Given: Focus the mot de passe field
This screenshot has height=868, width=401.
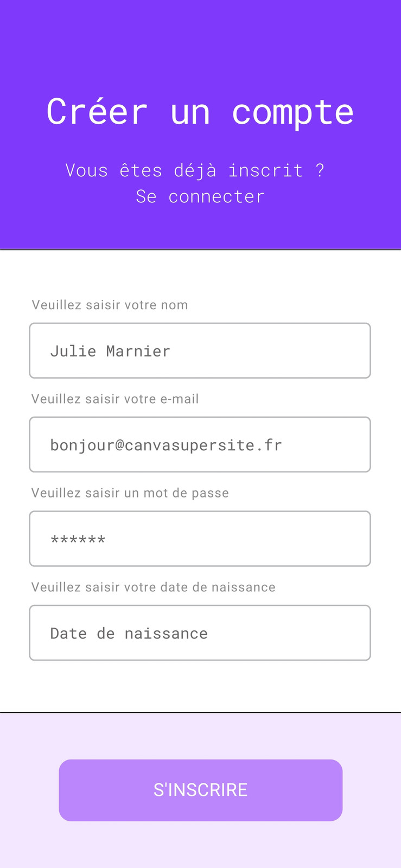Looking at the screenshot, I should tap(200, 539).
